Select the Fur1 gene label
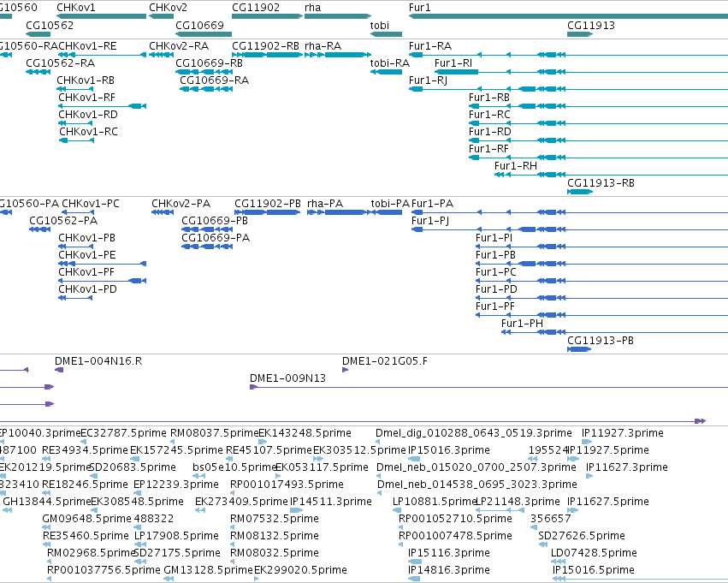 point(420,8)
